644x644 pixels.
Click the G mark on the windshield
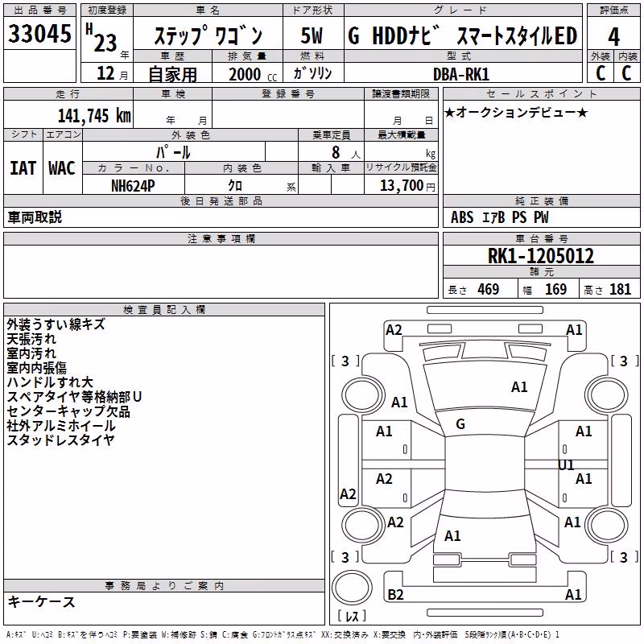pos(460,424)
